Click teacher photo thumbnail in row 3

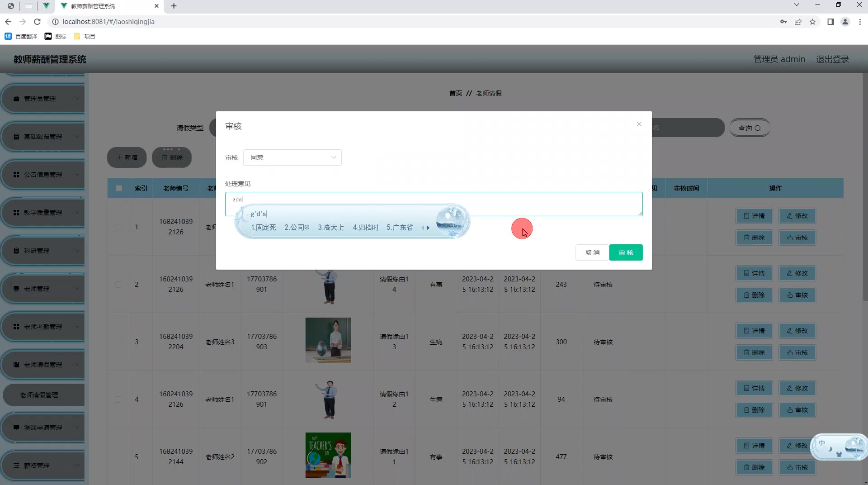tap(328, 340)
